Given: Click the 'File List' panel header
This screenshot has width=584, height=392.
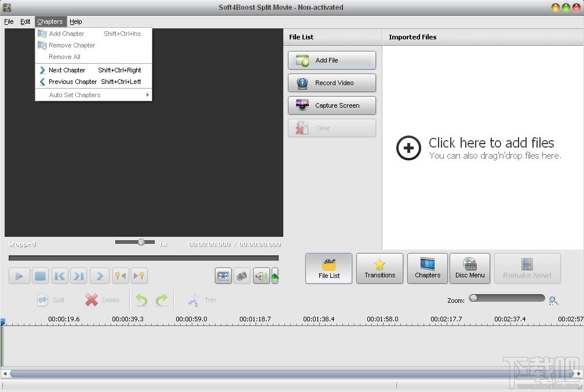Looking at the screenshot, I should [x=301, y=37].
